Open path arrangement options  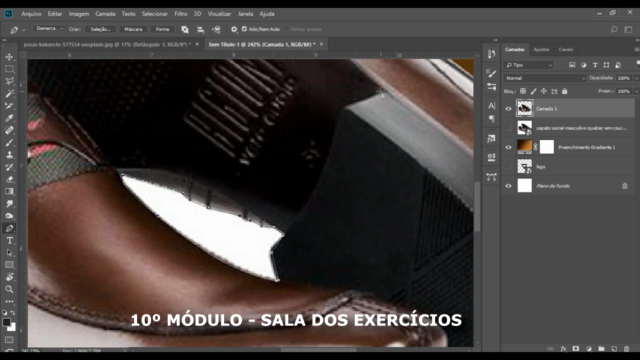click(216, 29)
